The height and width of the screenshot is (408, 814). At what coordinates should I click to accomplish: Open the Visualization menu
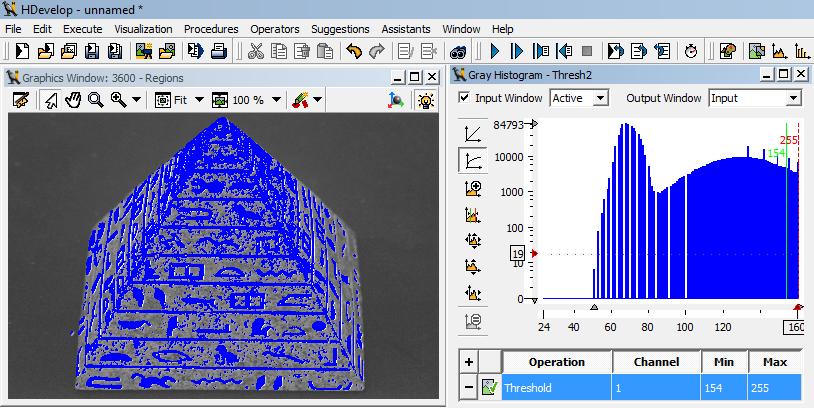tap(143, 29)
